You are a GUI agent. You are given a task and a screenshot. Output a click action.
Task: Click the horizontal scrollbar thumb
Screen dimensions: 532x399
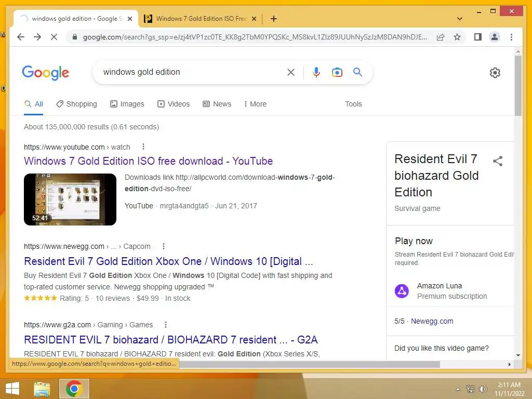pos(310,364)
